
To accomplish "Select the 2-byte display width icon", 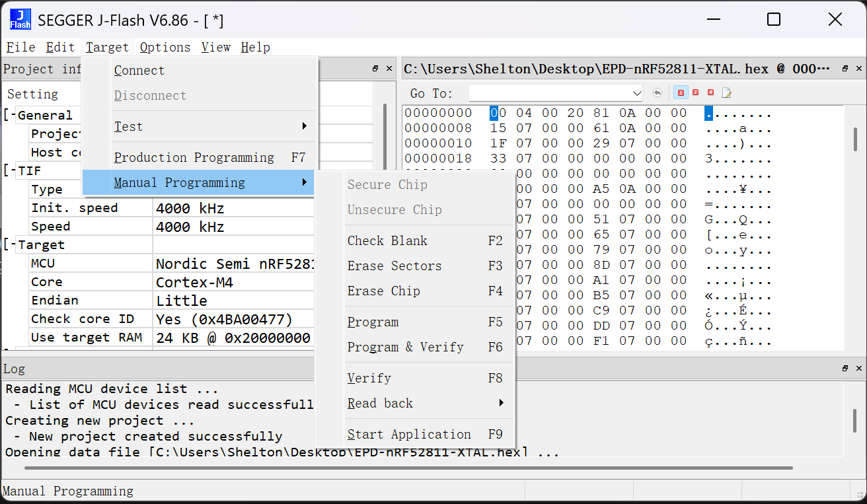I will click(696, 93).
